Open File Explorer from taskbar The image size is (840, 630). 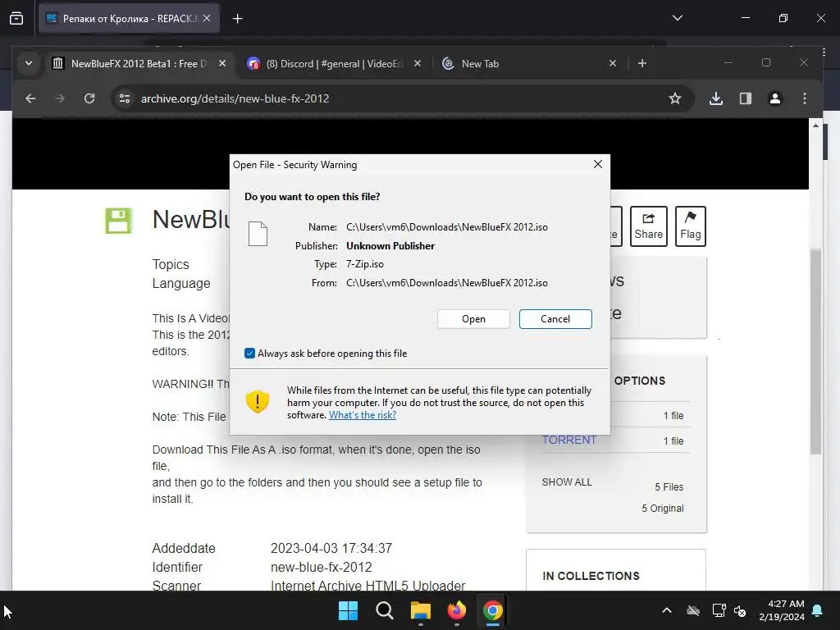[x=421, y=610]
